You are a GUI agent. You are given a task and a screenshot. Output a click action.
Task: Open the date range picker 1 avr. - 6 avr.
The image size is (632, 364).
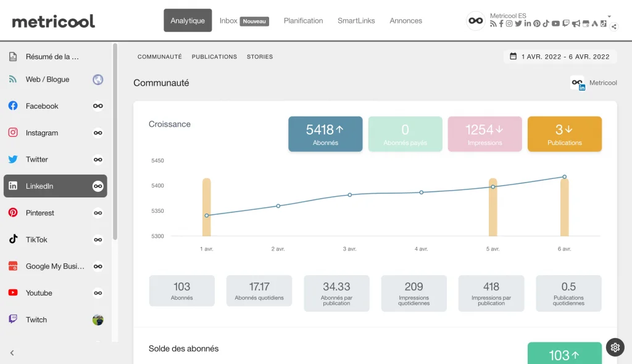(x=560, y=56)
